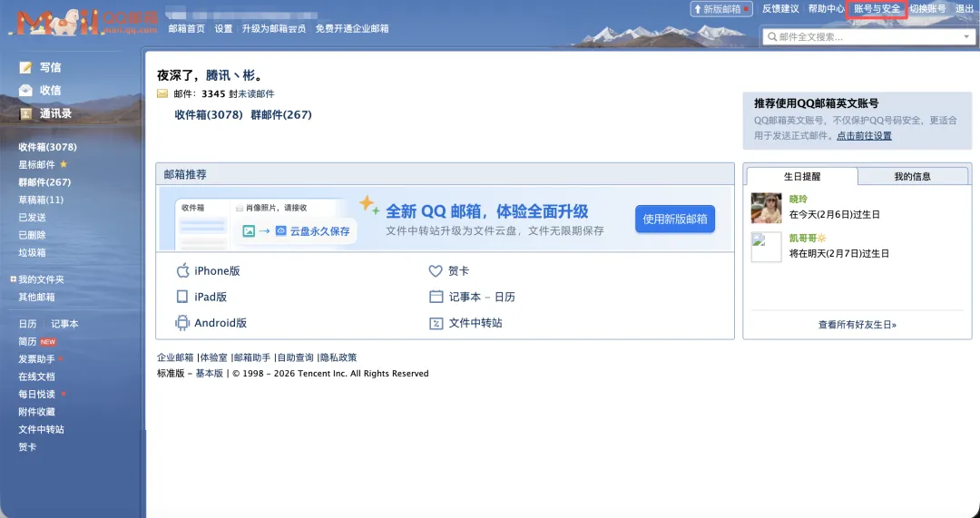980x518 pixels.
Task: Click in the 邮件全文搜索 search field
Action: [868, 37]
